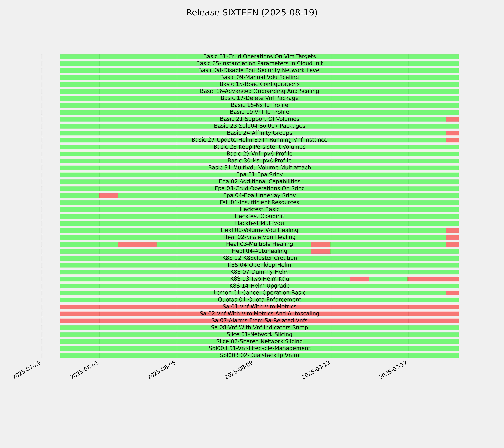Click the red segment on the Heal 04-Autohealing row

click(321, 251)
